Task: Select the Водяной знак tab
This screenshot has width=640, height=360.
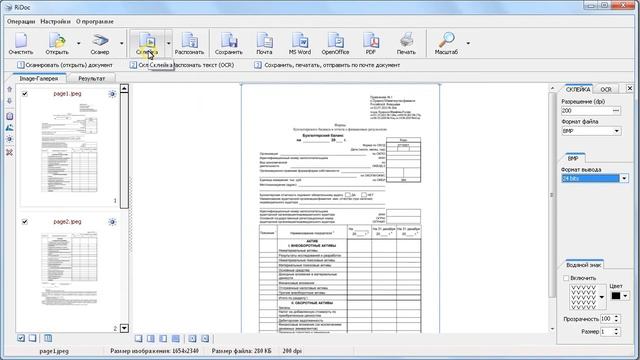Action: tap(584, 265)
